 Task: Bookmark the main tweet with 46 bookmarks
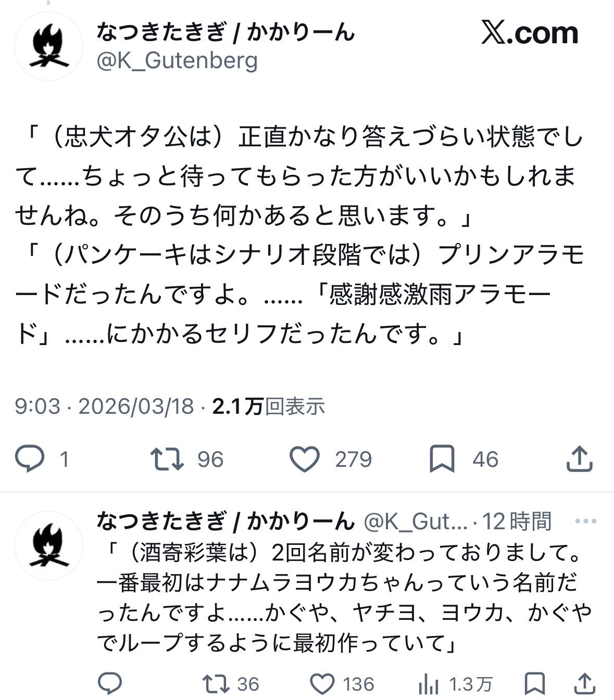(x=442, y=459)
